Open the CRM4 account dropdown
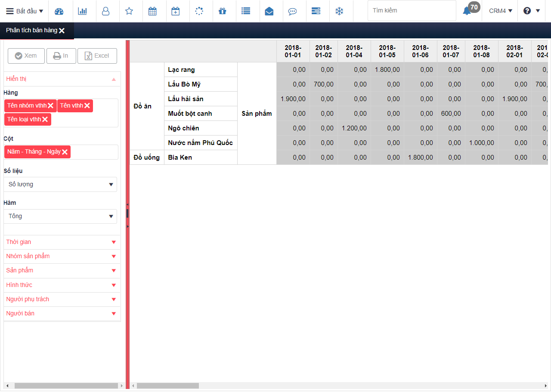The width and height of the screenshot is (551, 392). click(x=501, y=11)
